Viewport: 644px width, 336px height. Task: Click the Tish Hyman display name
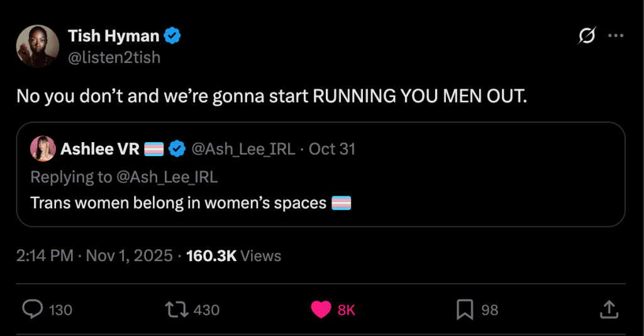114,36
